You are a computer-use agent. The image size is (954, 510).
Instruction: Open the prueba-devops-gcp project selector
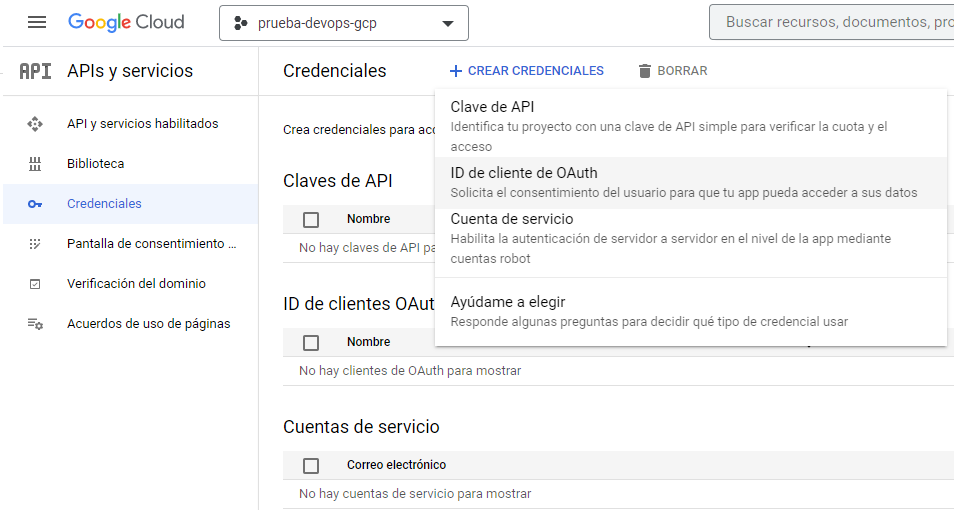click(343, 23)
